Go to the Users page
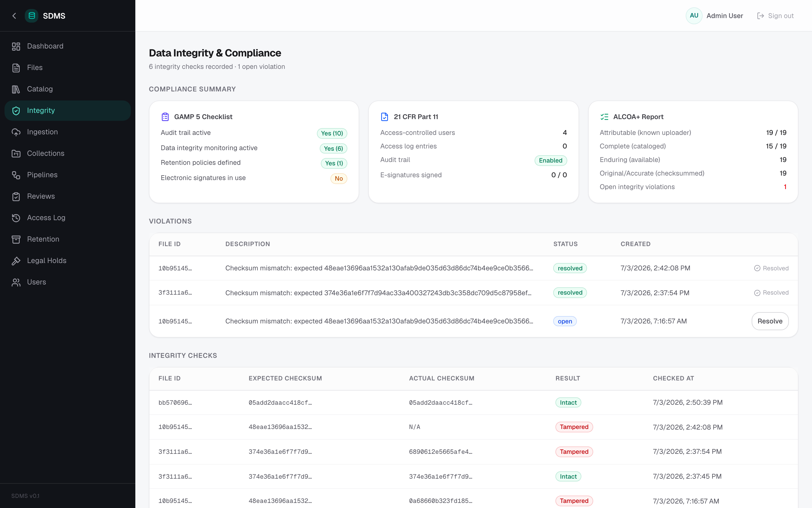812x508 pixels. [67, 282]
